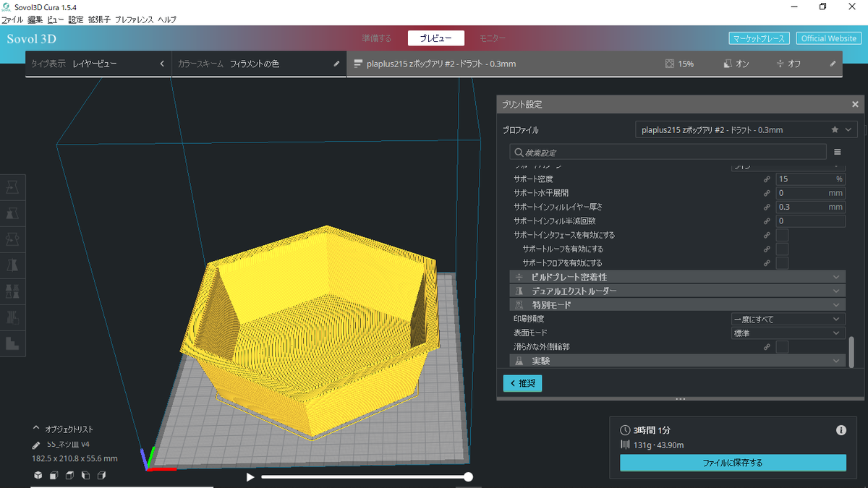Click the layer slider handle
Viewport: 868px width, 488px height.
(469, 476)
